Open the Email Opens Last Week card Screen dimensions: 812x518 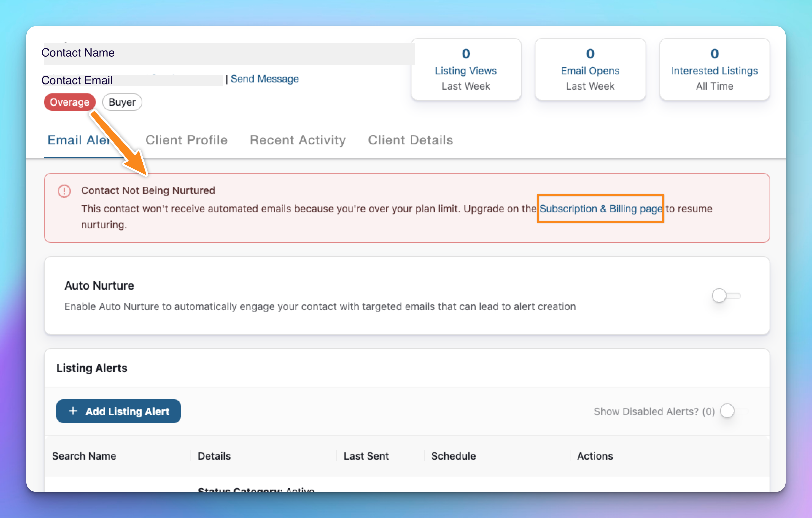[590, 69]
